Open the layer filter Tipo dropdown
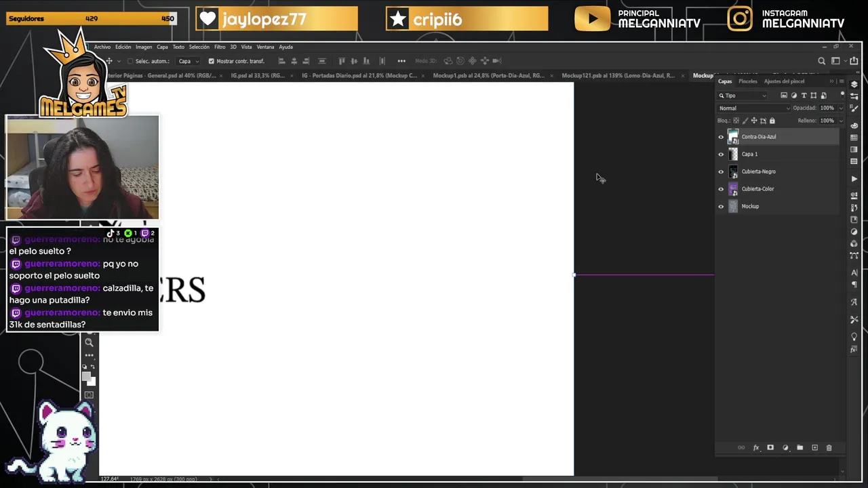 743,96
